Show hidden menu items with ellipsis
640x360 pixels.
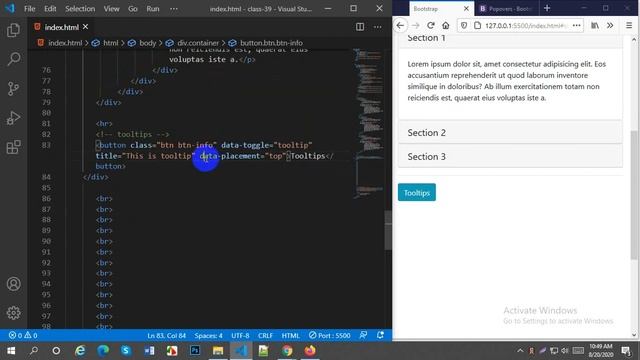pyautogui.click(x=174, y=9)
